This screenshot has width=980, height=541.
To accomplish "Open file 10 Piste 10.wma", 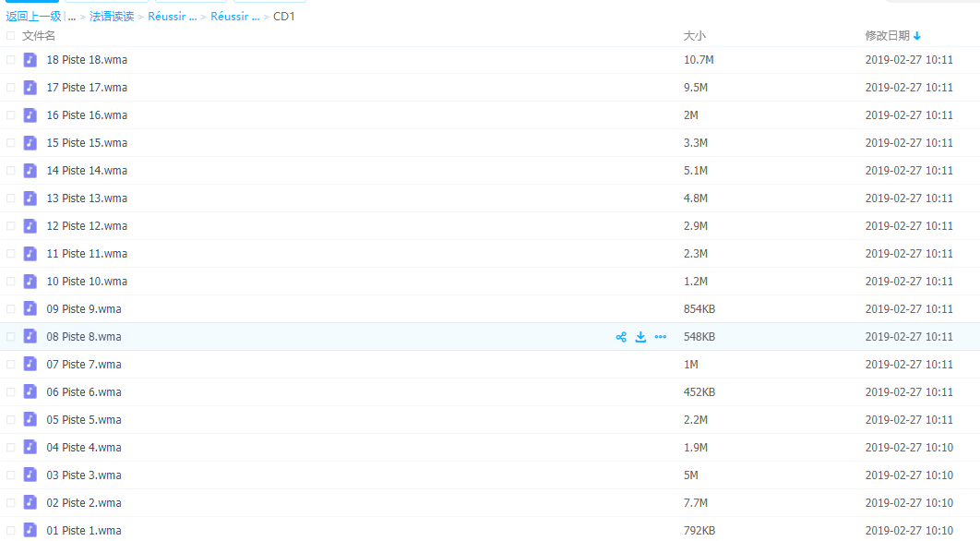I will click(x=87, y=282).
